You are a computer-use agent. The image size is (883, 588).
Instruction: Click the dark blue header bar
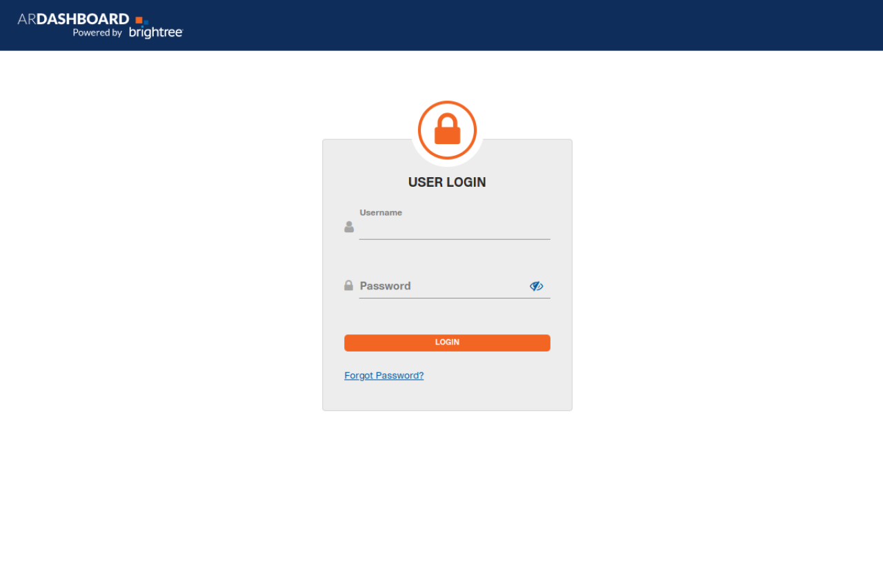(441, 25)
